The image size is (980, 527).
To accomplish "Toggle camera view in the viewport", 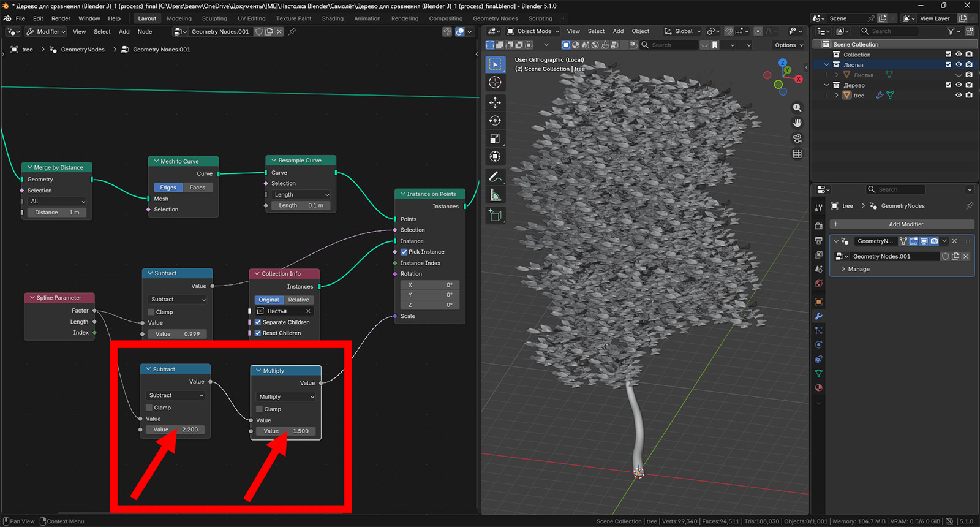I will (797, 138).
